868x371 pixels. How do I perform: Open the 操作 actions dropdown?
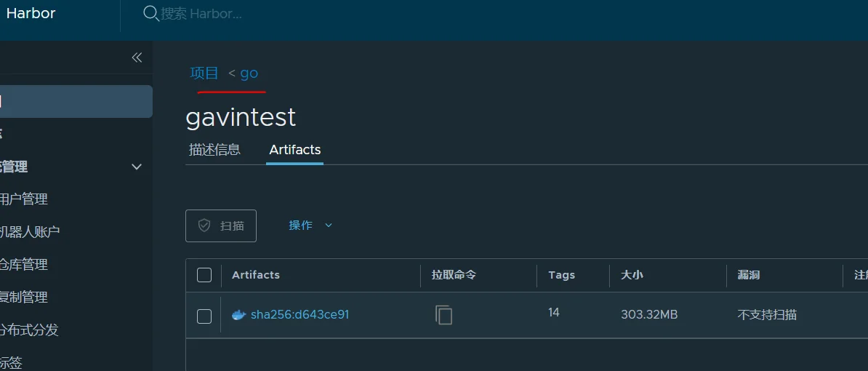point(310,226)
